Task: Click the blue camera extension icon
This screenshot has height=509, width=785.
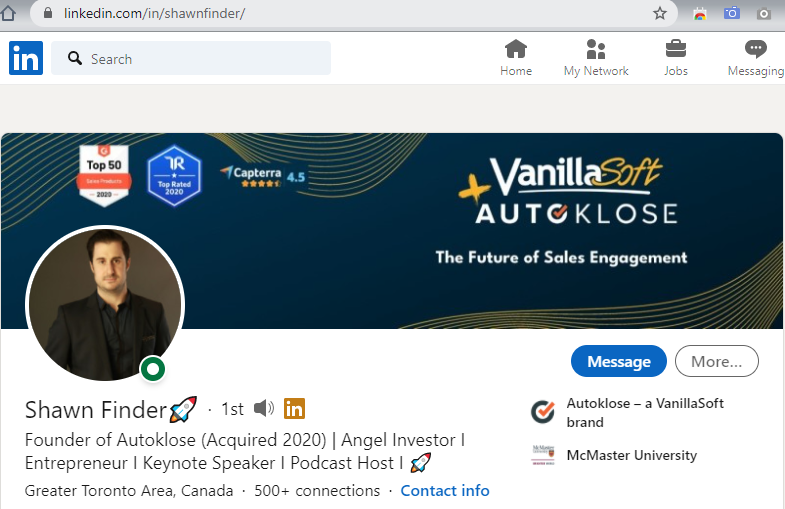Action: [731, 13]
